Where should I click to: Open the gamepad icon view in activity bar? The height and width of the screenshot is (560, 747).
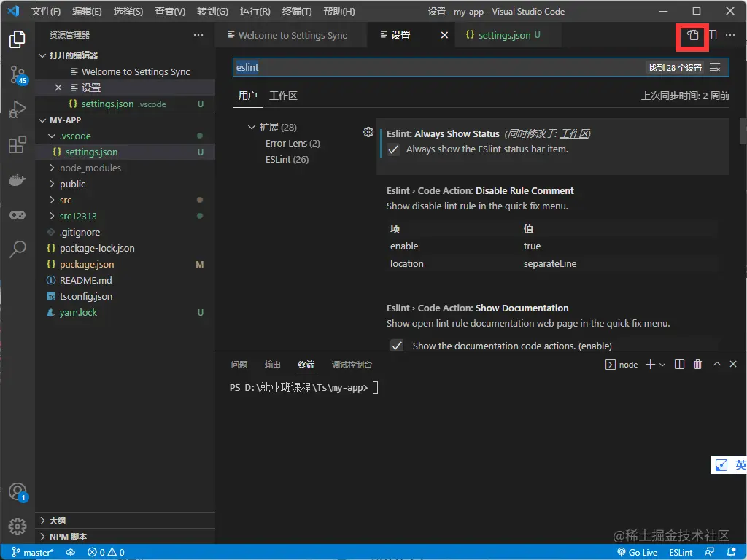point(18,215)
